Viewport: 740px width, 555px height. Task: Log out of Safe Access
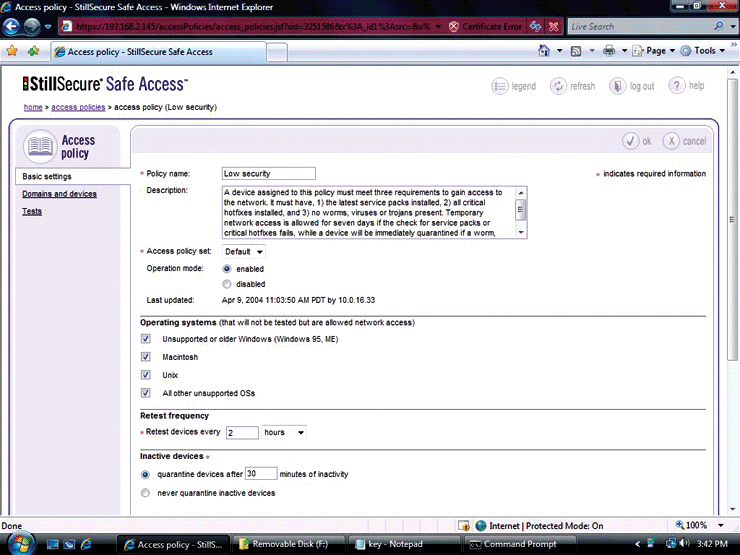(x=632, y=86)
